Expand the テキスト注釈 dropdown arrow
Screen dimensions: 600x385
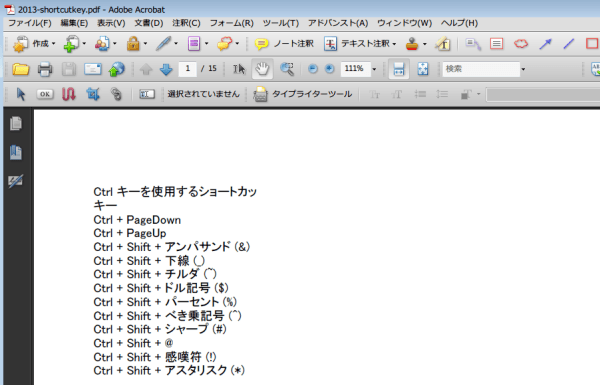tap(394, 44)
